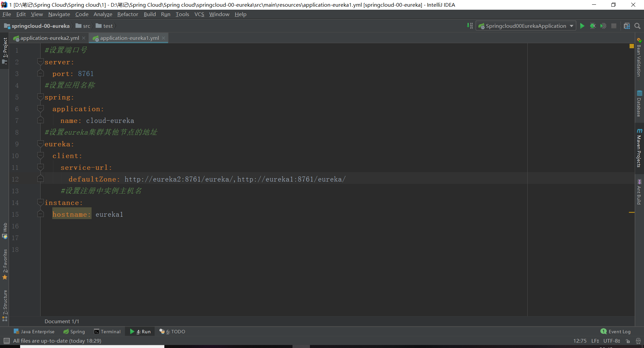Screen dimensions: 644x348
Task: Open the Web tool window stripe
Action: click(5, 231)
